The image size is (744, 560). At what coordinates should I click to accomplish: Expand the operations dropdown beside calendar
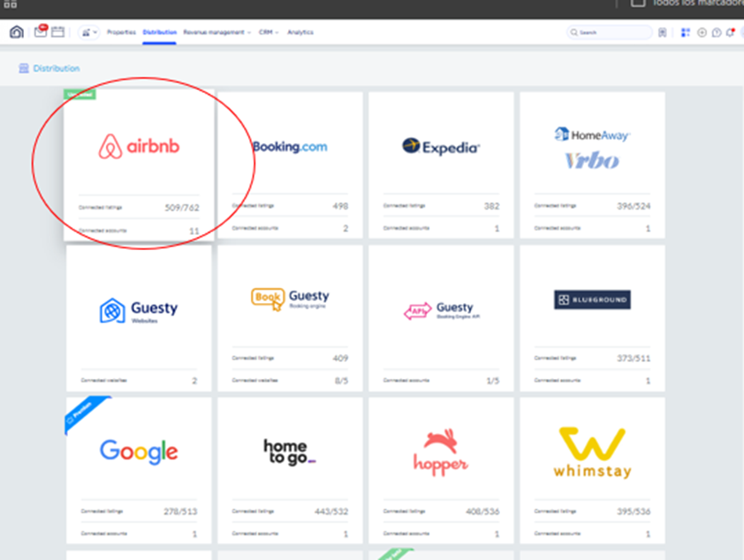pos(88,33)
